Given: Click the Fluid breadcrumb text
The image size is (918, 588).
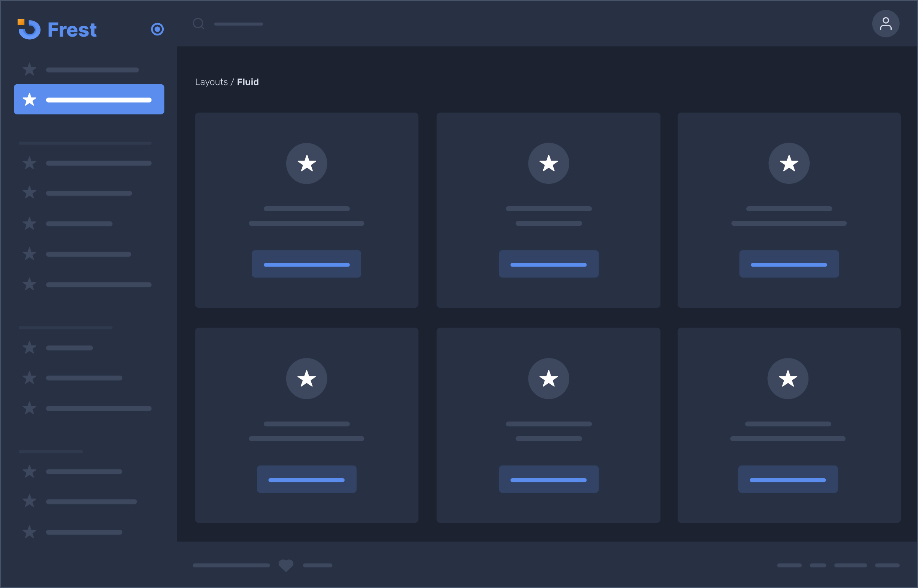Looking at the screenshot, I should pyautogui.click(x=248, y=82).
